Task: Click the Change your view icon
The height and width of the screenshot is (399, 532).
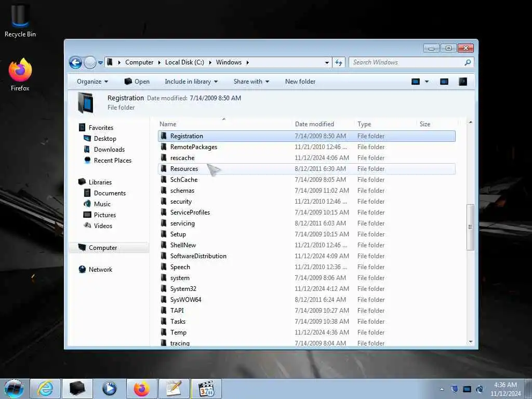Action: tap(416, 82)
